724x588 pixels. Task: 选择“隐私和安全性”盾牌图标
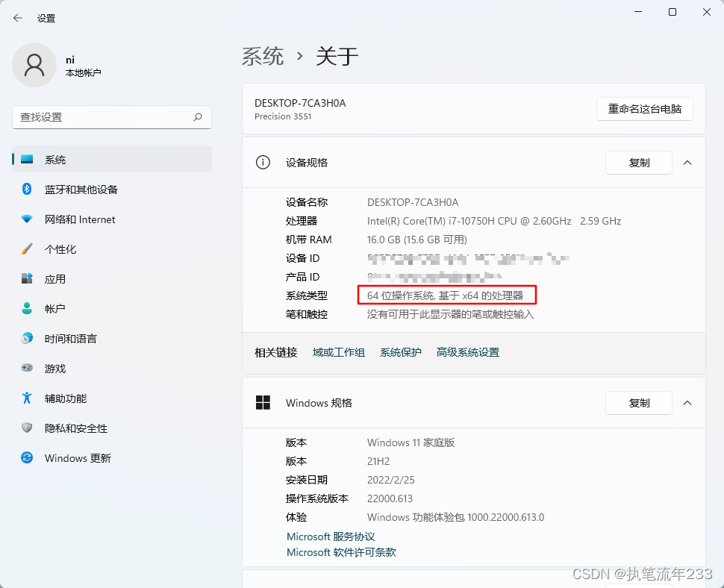(27, 428)
